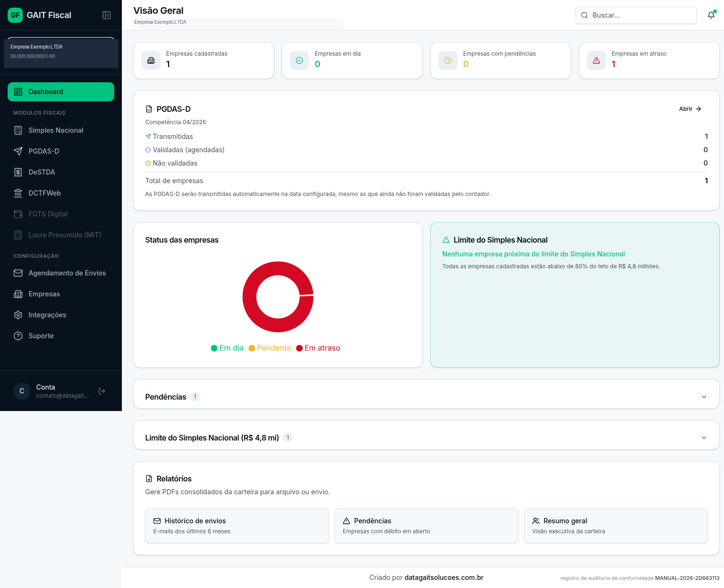Viewport: 724px width, 588px height.
Task: Click Abrir on the PGDAS-D card
Action: (x=690, y=109)
